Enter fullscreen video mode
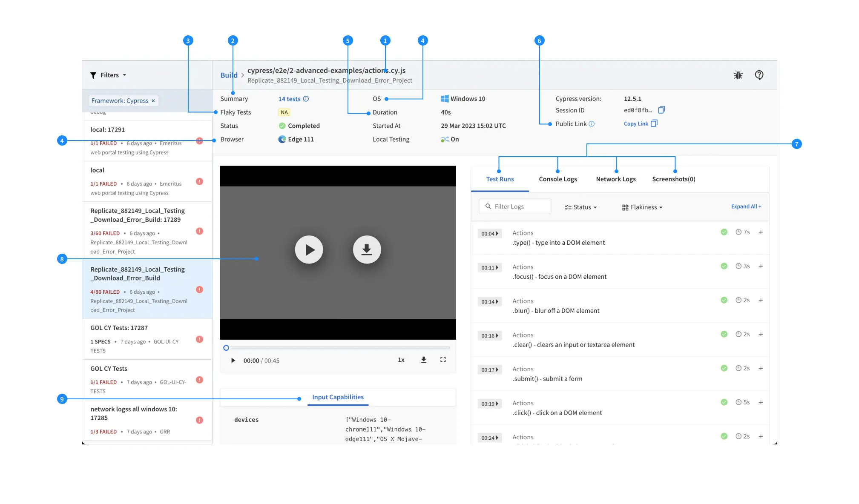The height and width of the screenshot is (504, 859). pos(443,360)
